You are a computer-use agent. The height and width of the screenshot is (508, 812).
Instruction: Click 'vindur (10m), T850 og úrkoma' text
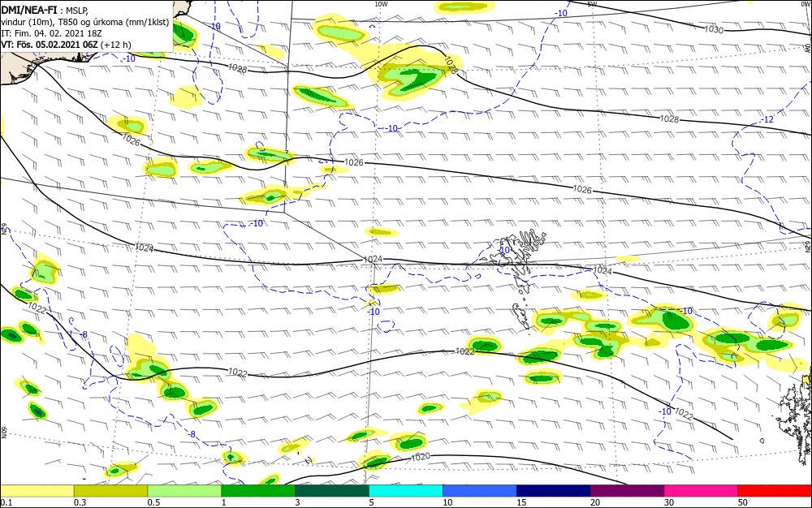pyautogui.click(x=62, y=22)
